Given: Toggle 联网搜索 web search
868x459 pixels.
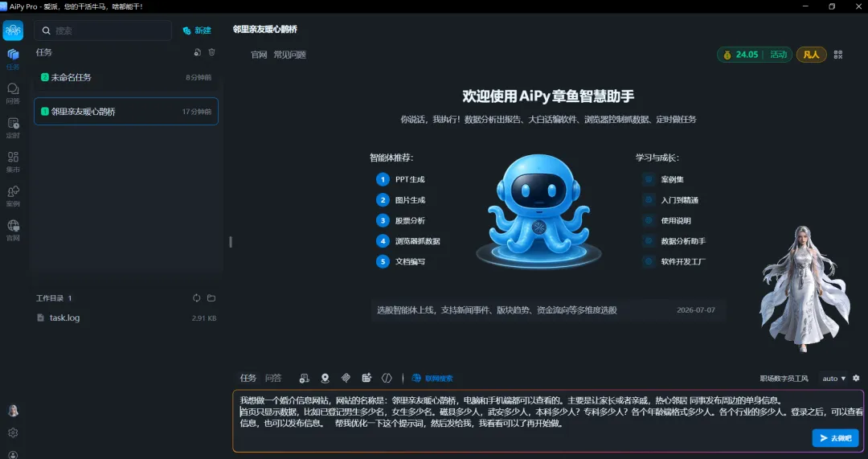Looking at the screenshot, I should coord(432,378).
